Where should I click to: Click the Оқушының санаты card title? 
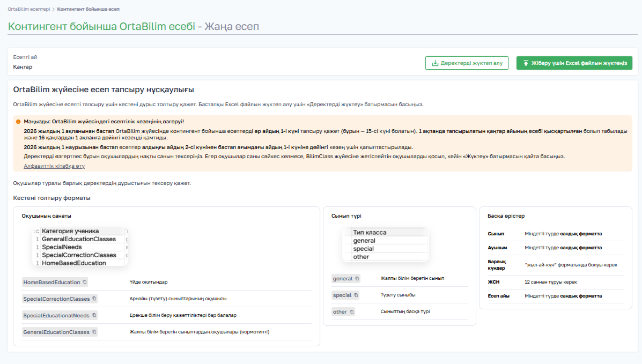[46, 216]
